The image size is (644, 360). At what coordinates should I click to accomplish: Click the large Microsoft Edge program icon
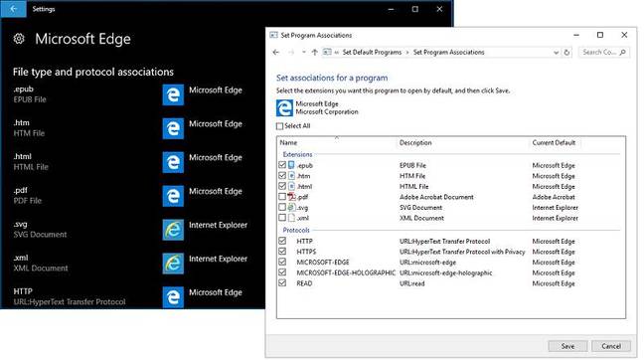tap(284, 108)
